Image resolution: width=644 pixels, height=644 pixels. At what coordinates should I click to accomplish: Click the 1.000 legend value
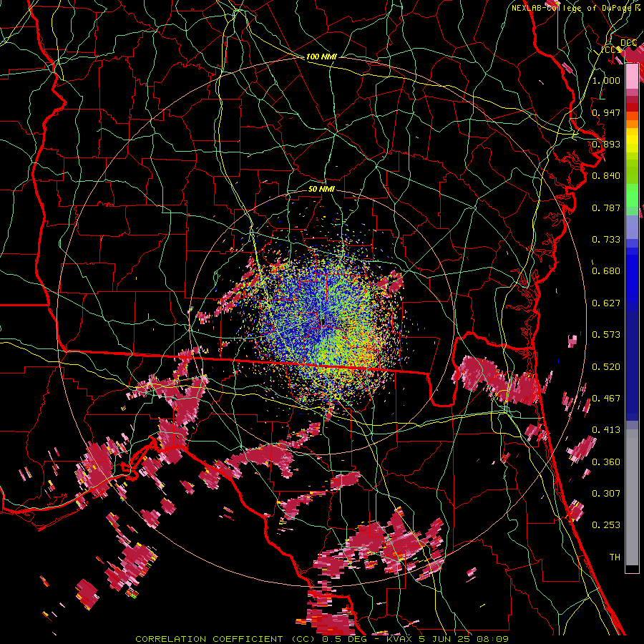coord(606,80)
